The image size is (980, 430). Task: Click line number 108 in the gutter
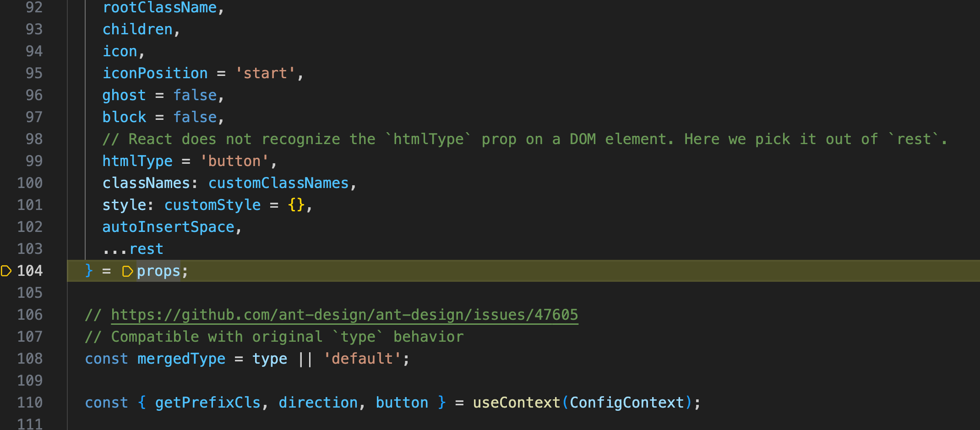30,359
